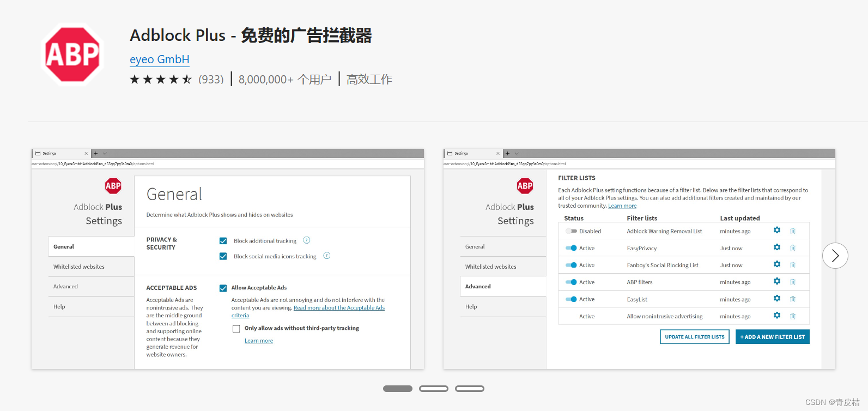Select Advanced in right screenshot sidebar
The width and height of the screenshot is (868, 411).
(503, 286)
